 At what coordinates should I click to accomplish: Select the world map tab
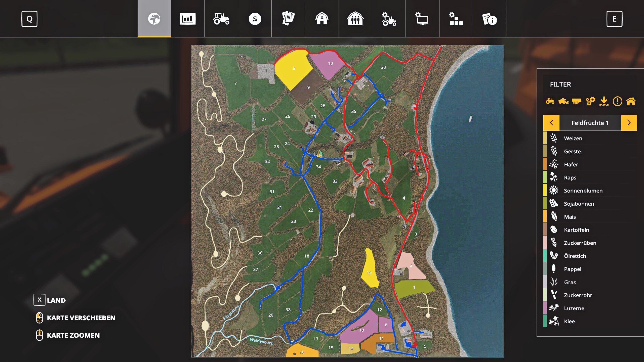pyautogui.click(x=154, y=19)
